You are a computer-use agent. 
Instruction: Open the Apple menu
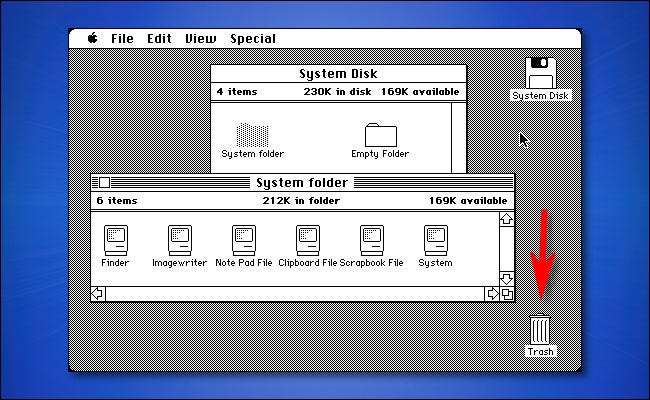93,38
